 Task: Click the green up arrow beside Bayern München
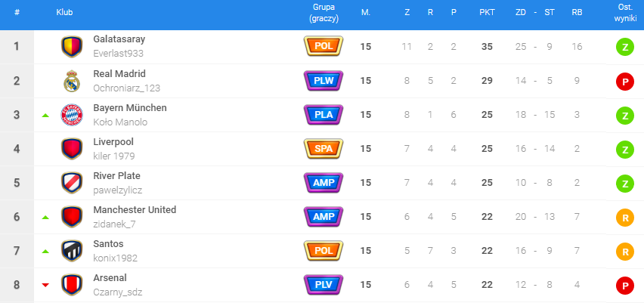(45, 116)
